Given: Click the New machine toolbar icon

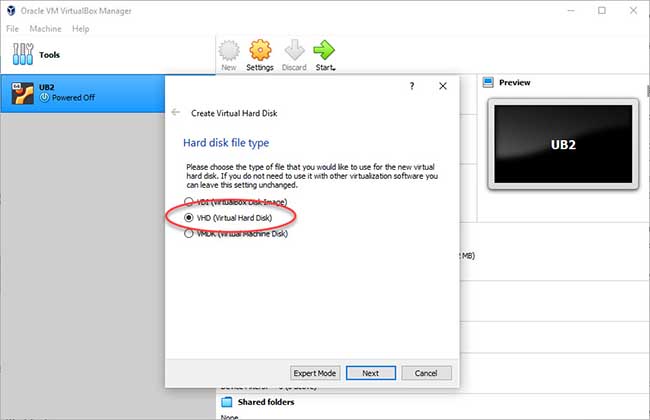Looking at the screenshot, I should (229, 51).
